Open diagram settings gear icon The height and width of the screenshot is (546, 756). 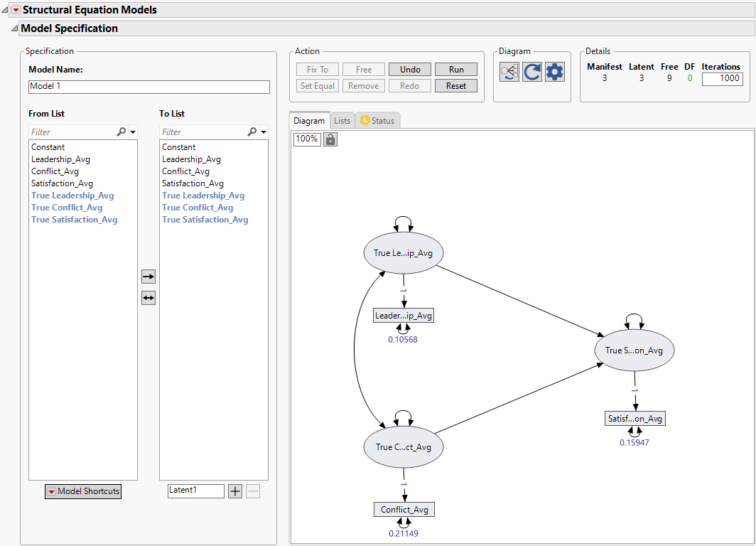click(x=555, y=72)
